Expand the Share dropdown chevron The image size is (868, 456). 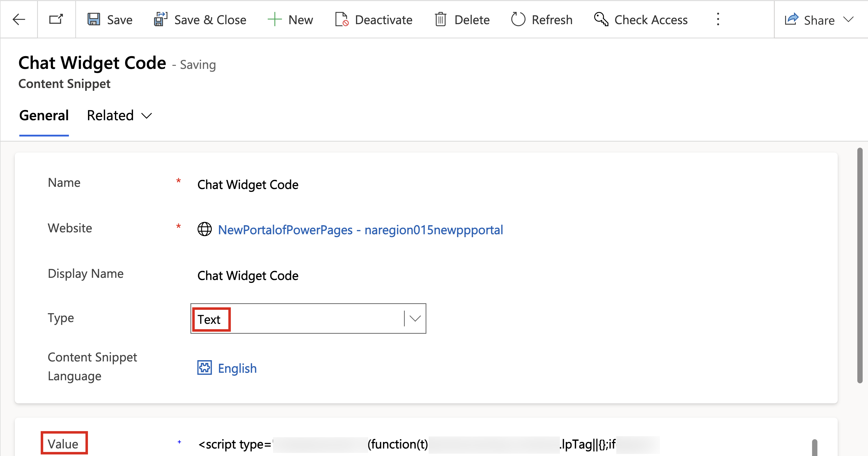click(x=848, y=20)
